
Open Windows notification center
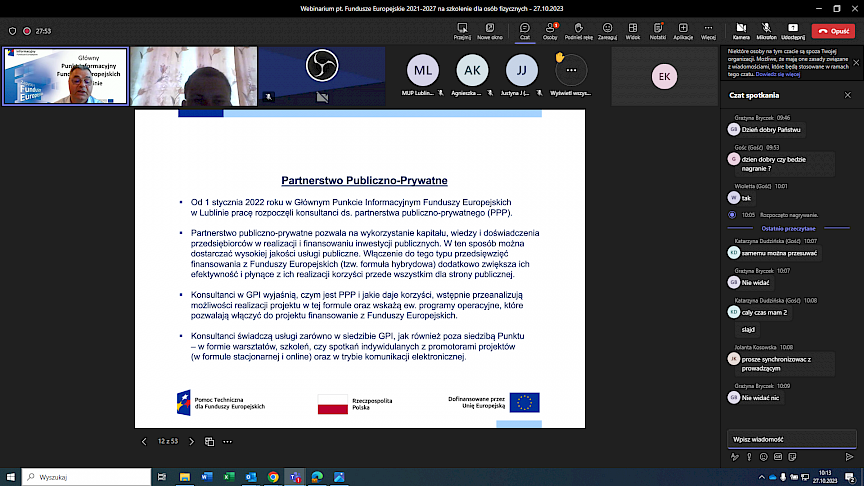[x=851, y=477]
